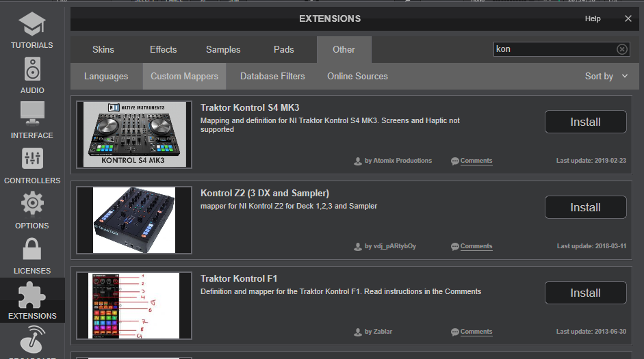644x359 pixels.
Task: Open Licenses padlock icon
Action: (32, 249)
